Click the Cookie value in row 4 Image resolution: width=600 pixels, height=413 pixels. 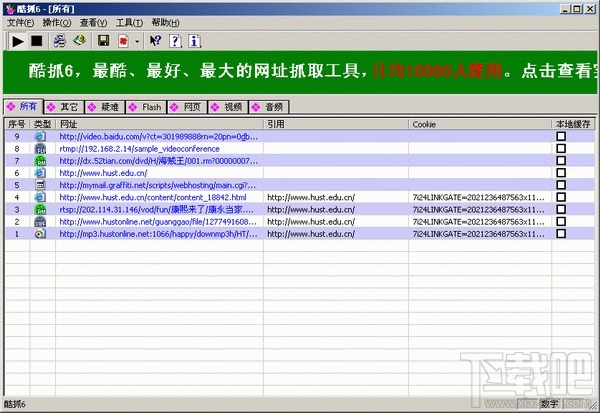pos(478,197)
